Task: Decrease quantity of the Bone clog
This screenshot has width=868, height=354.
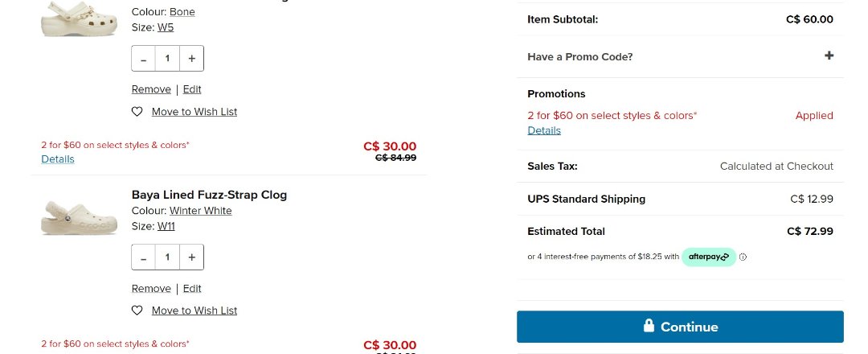Action: [x=143, y=59]
